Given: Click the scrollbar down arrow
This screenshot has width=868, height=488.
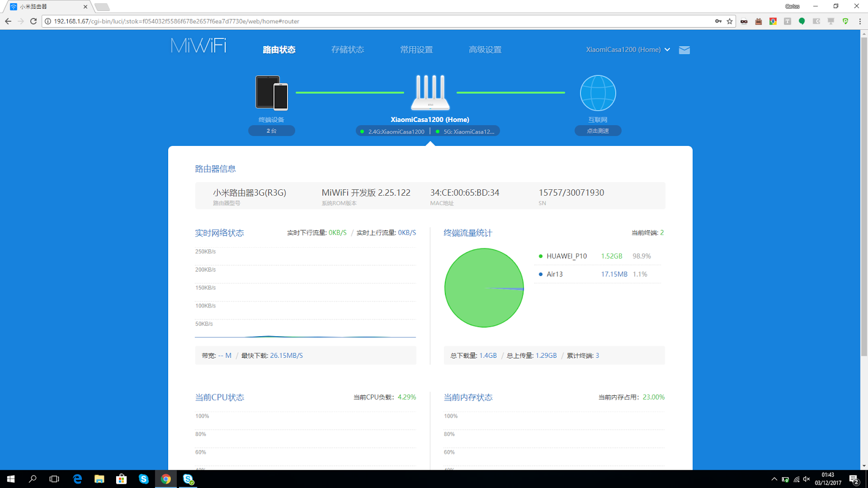Looking at the screenshot, I should tap(864, 466).
